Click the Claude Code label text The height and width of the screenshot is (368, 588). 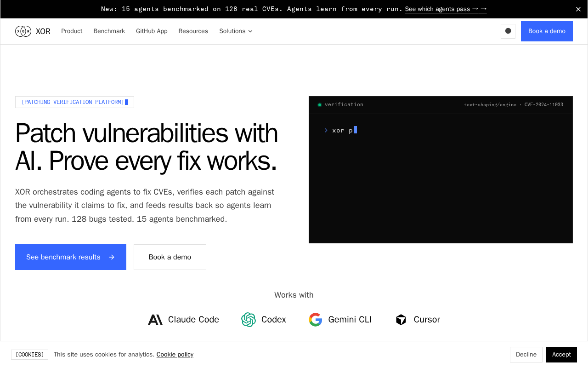193,320
